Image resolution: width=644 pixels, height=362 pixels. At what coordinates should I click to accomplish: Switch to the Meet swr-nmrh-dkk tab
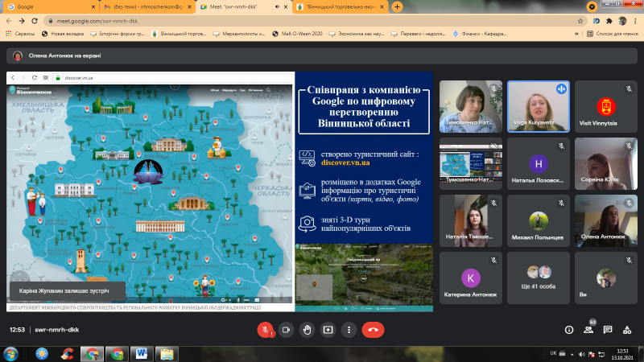click(x=244, y=7)
